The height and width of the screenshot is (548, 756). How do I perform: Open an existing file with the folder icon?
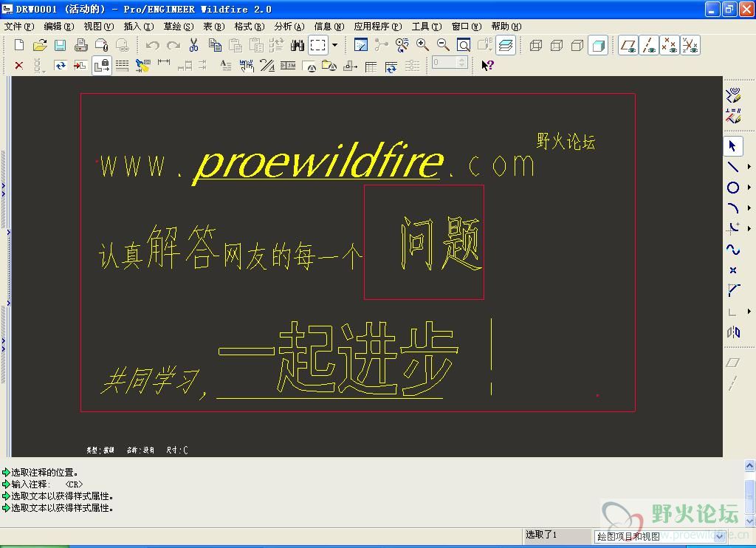click(x=40, y=45)
